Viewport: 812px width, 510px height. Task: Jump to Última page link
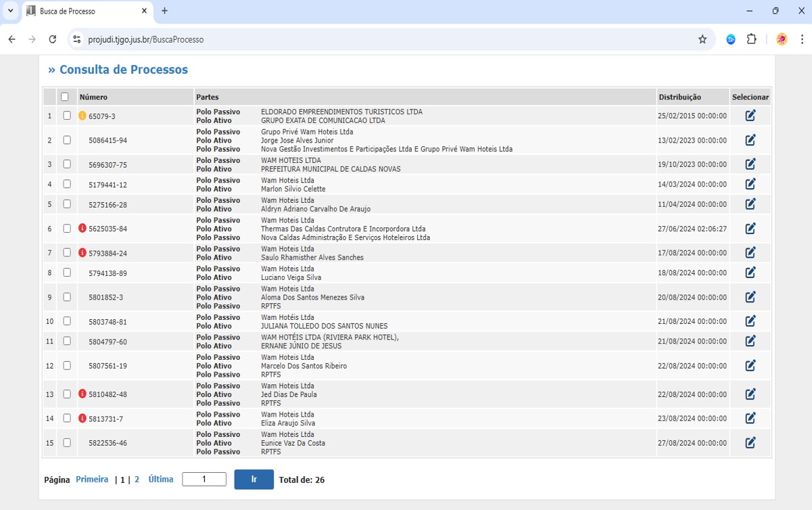pyautogui.click(x=161, y=480)
